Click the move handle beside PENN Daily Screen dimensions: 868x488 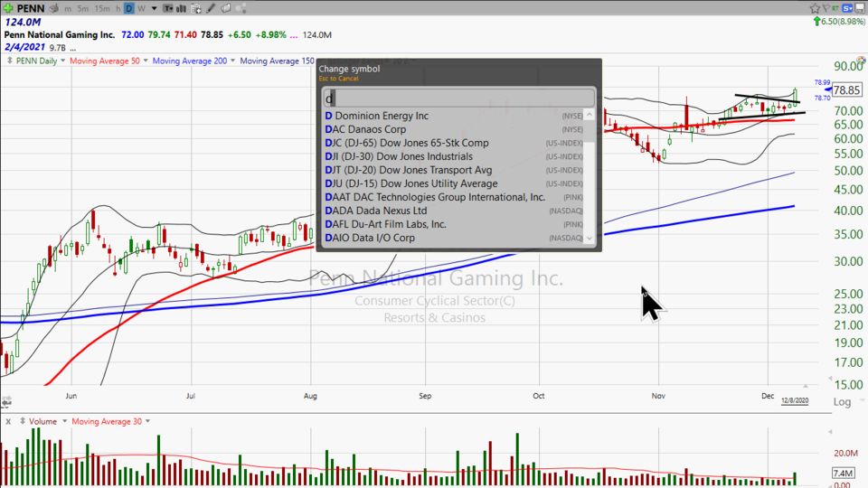tap(9, 61)
